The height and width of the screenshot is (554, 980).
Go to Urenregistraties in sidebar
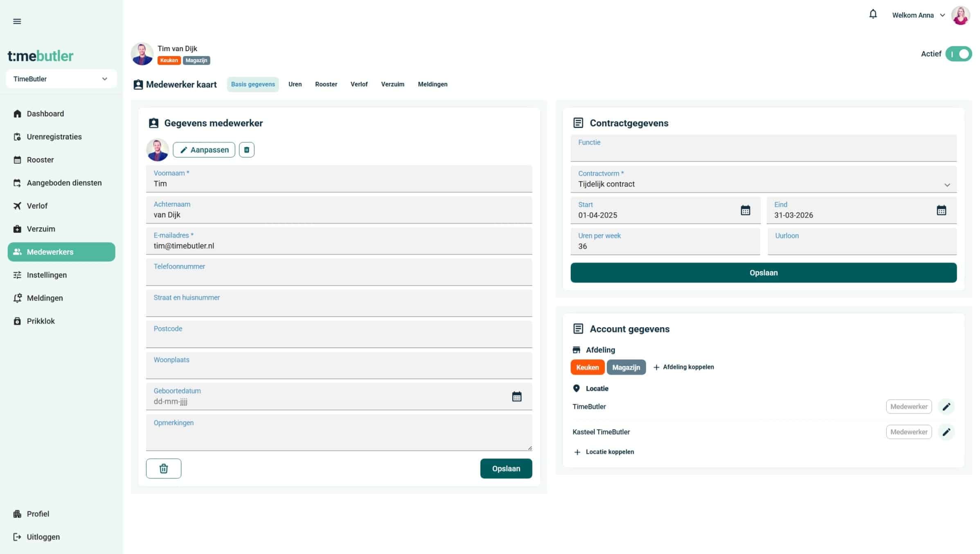(x=54, y=137)
